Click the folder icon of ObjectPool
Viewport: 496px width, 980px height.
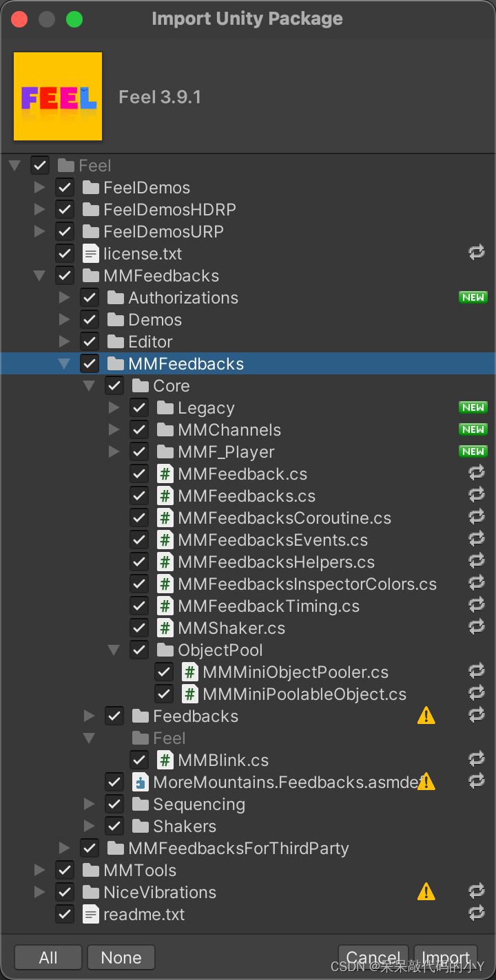point(165,650)
